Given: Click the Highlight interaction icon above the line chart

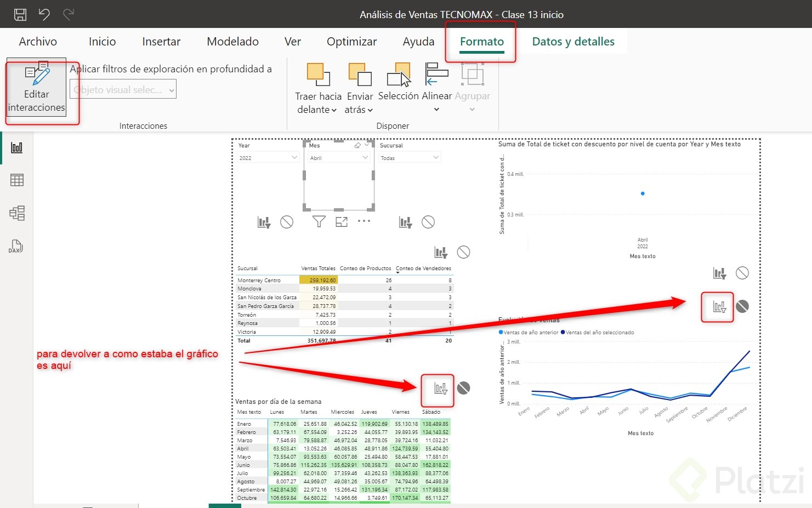Looking at the screenshot, I should [719, 307].
